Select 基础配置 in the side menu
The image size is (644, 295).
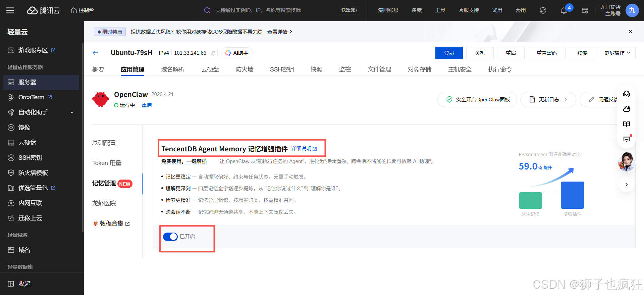point(104,143)
